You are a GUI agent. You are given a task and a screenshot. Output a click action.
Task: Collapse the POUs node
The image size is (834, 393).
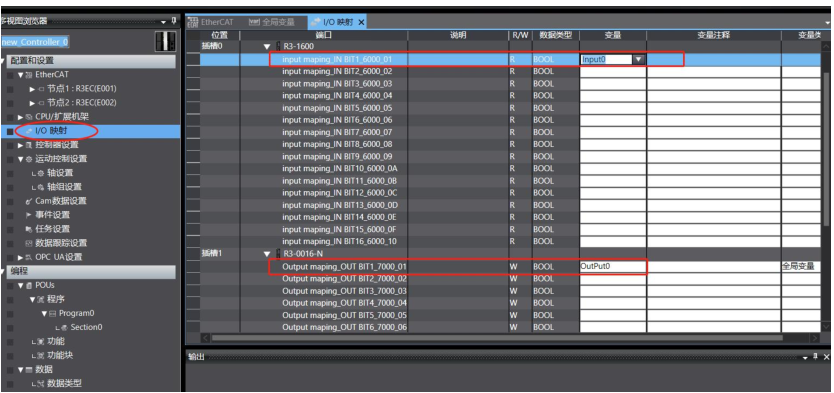[x=20, y=286]
